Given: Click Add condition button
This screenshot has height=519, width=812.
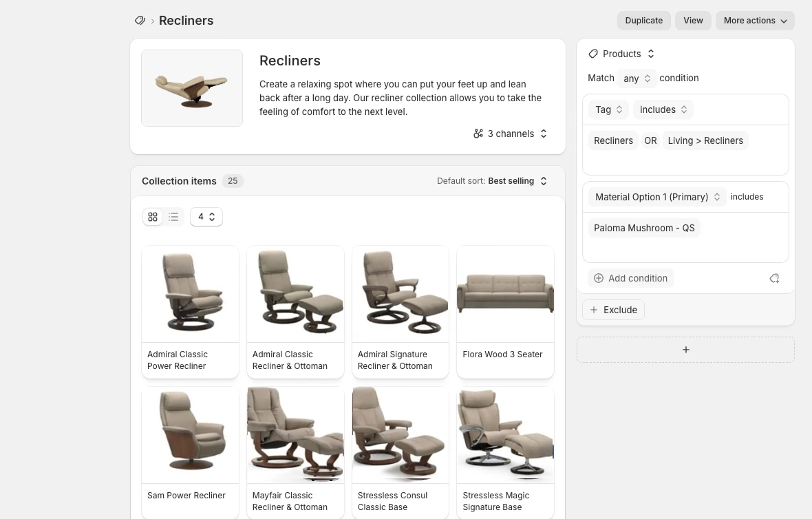Looking at the screenshot, I should pos(630,278).
